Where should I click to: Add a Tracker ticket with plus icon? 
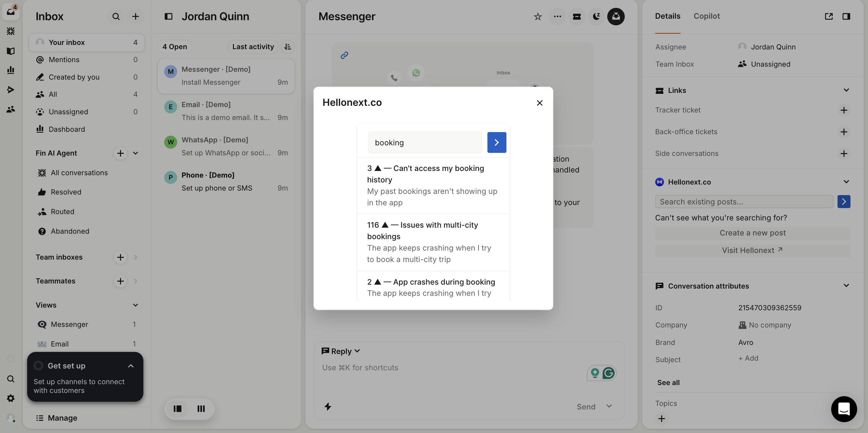844,110
